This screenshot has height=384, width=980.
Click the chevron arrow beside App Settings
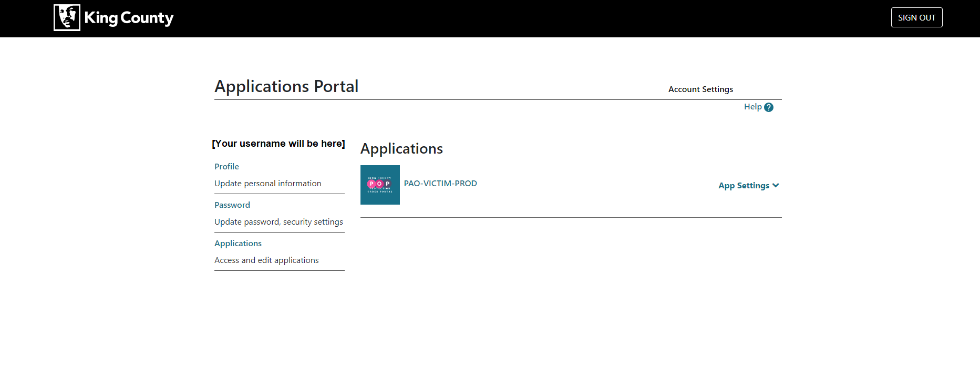point(776,185)
